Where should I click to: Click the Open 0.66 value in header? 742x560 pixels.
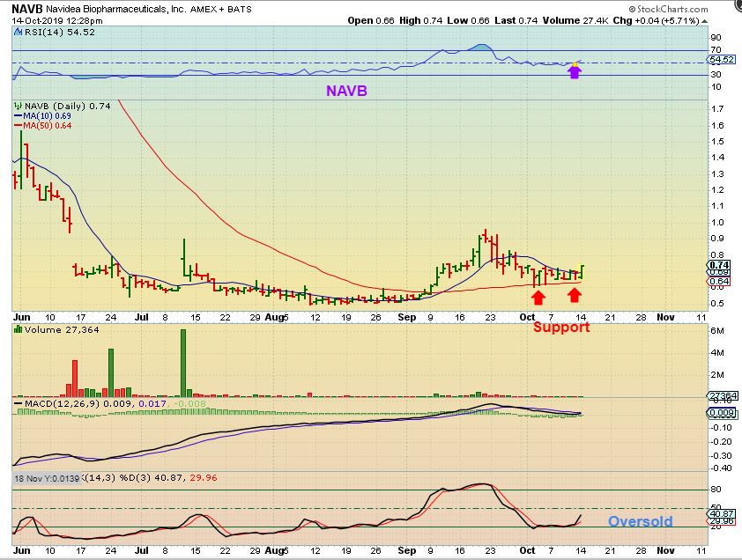pyautogui.click(x=371, y=21)
